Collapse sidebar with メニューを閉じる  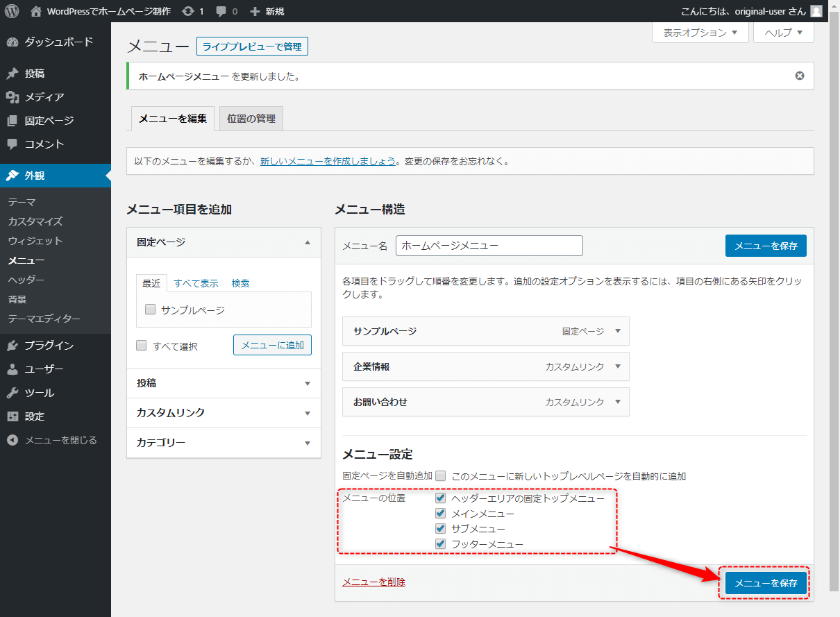(56, 440)
